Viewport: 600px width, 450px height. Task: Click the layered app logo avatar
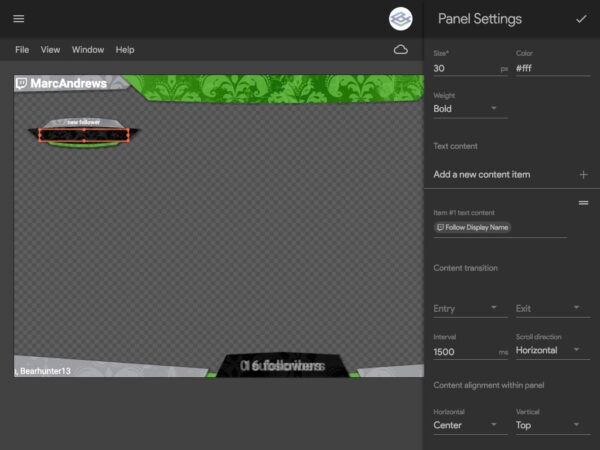(400, 19)
